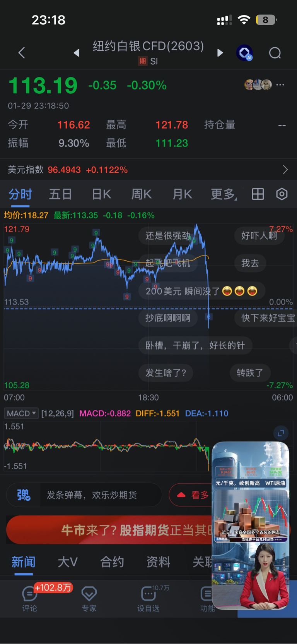Tap the 今开 116.62 value

(73, 125)
